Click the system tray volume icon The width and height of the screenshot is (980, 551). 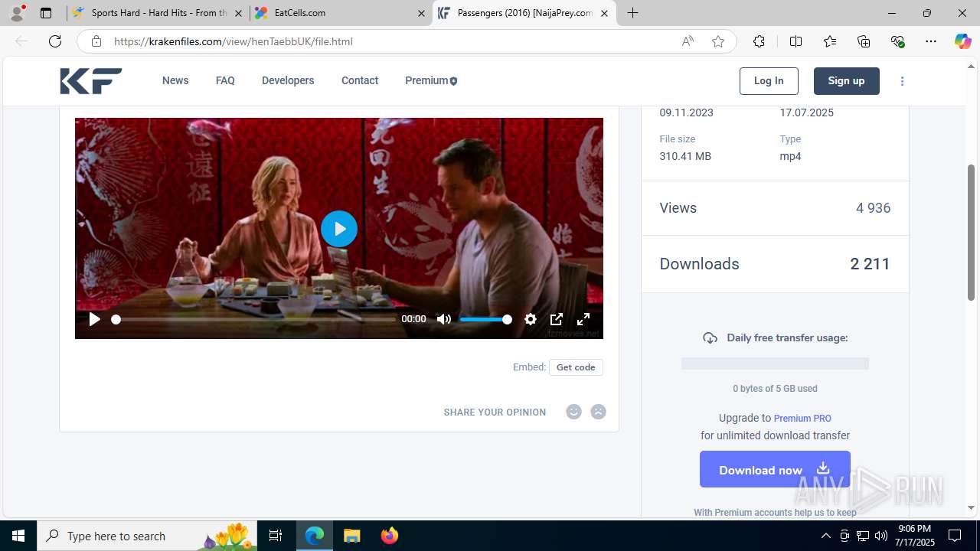881,536
